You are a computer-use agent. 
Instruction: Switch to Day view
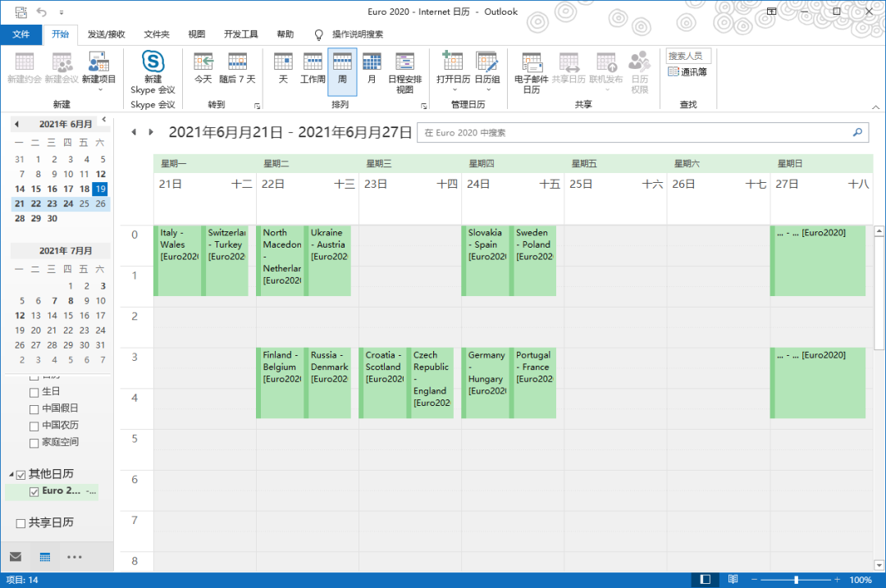283,68
